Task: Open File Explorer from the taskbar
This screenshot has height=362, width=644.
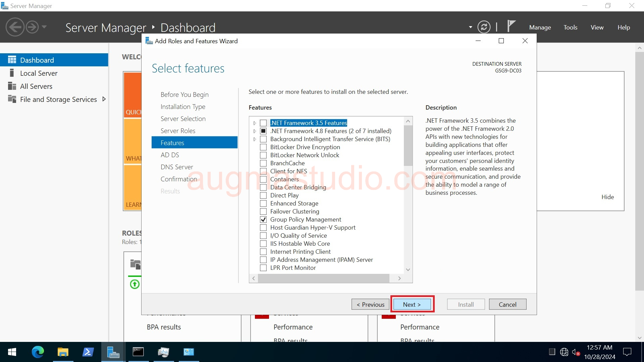Action: (63, 352)
